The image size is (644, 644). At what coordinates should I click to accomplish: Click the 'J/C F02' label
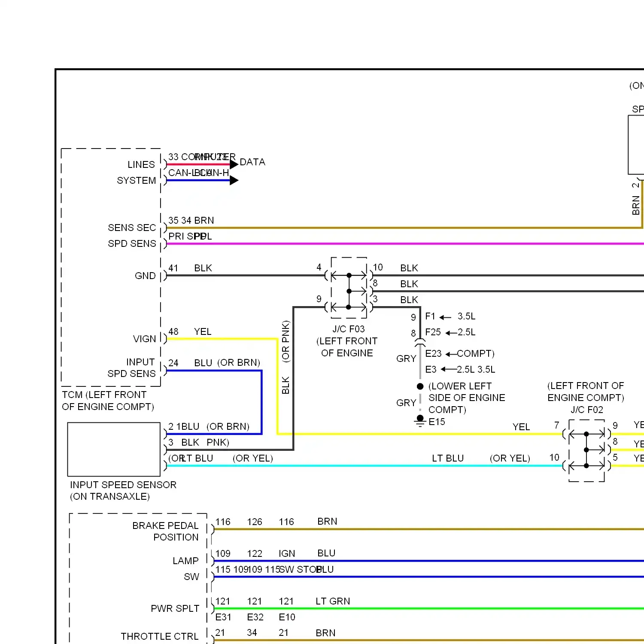(x=587, y=410)
